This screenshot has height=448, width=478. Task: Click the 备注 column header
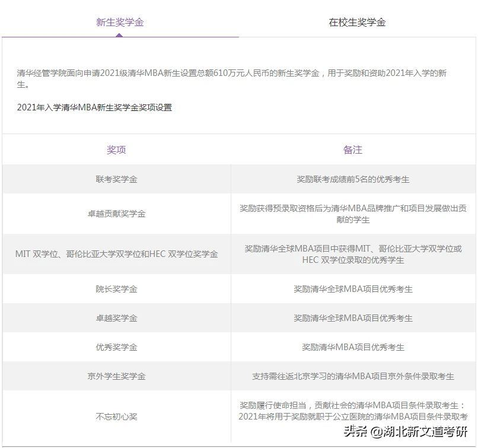point(354,150)
